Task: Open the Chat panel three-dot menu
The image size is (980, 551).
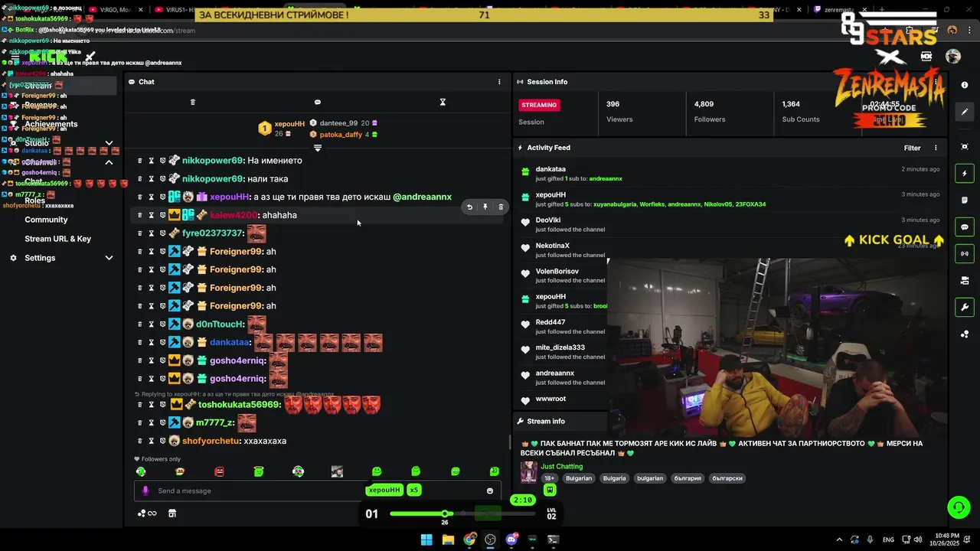Action: [x=499, y=82]
